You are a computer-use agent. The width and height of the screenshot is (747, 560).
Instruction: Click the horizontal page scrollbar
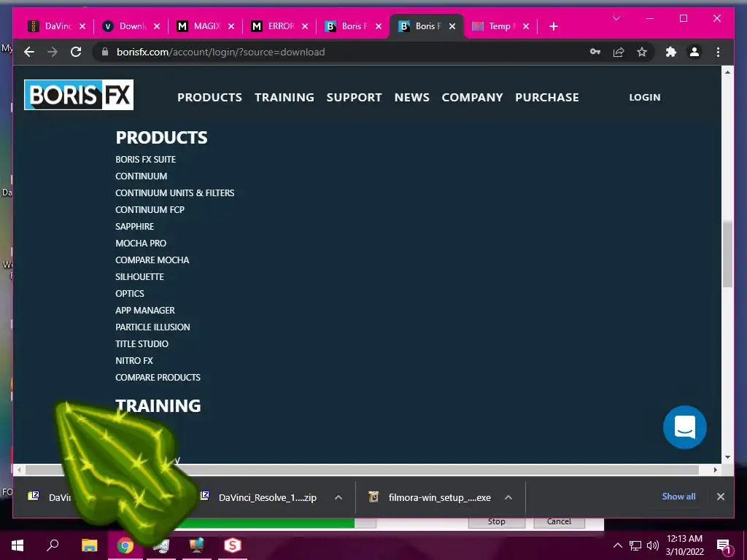(x=362, y=470)
